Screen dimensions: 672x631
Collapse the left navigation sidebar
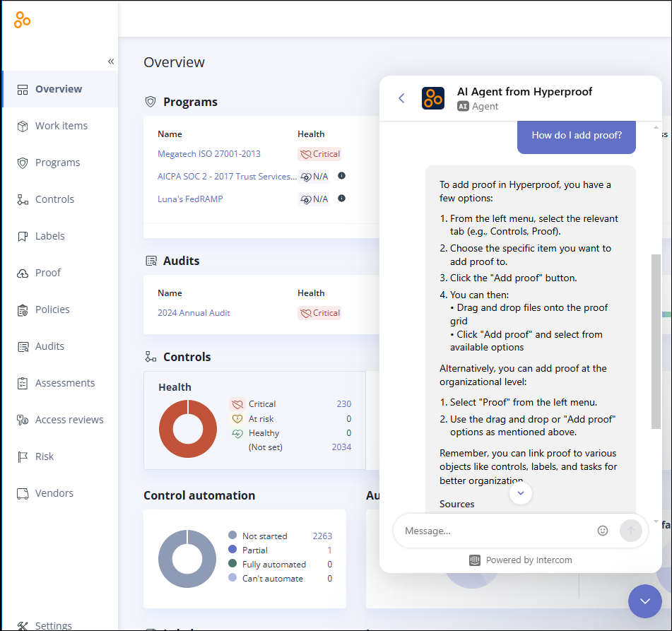coord(111,61)
